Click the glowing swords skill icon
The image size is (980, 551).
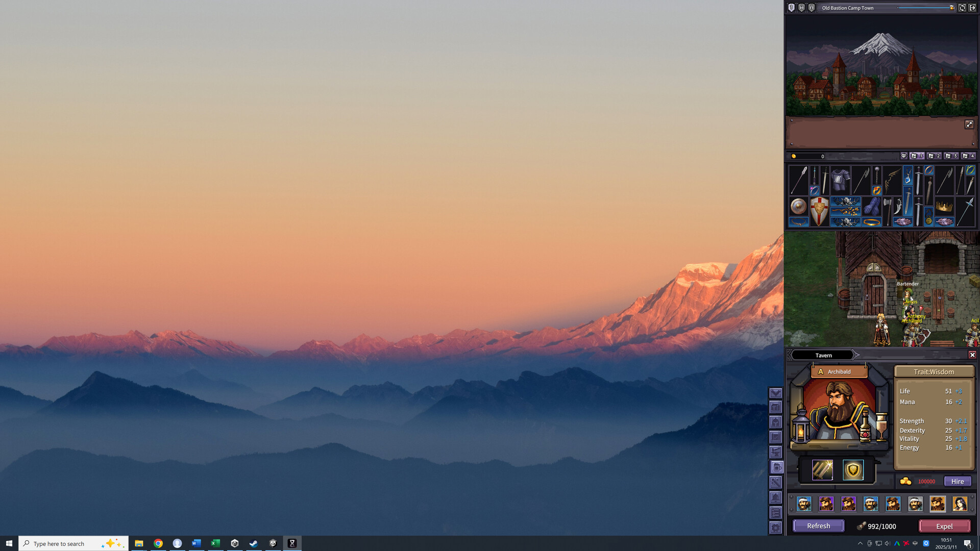(x=822, y=470)
